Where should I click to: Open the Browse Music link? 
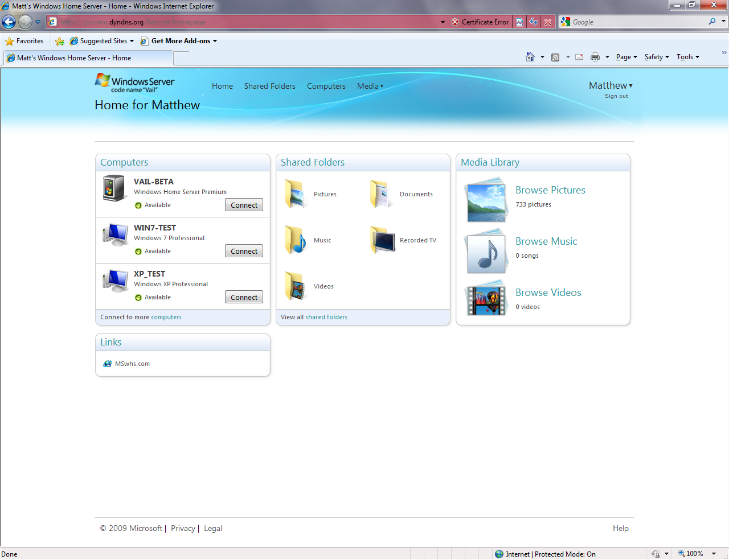[x=546, y=241]
